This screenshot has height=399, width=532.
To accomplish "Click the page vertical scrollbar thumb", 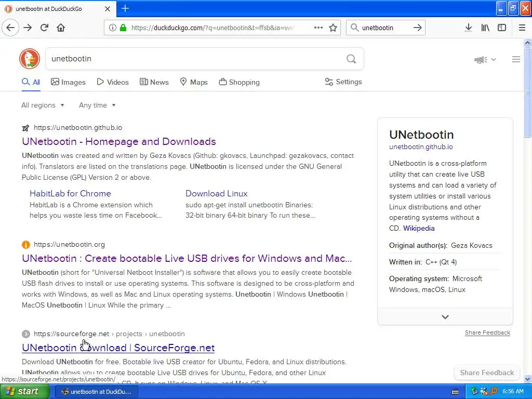I will pyautogui.click(x=527, y=92).
